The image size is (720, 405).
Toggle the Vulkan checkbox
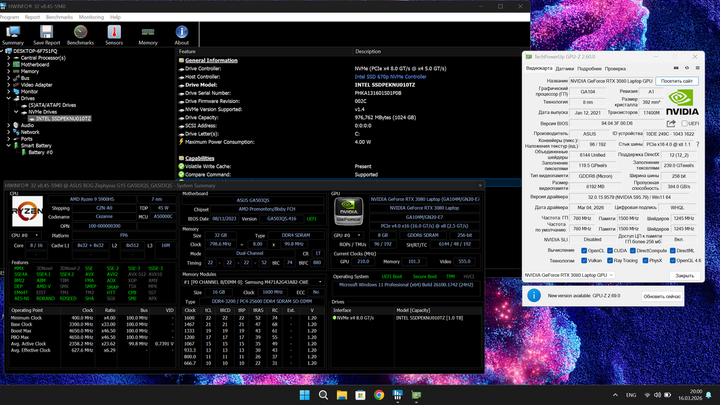[584, 260]
